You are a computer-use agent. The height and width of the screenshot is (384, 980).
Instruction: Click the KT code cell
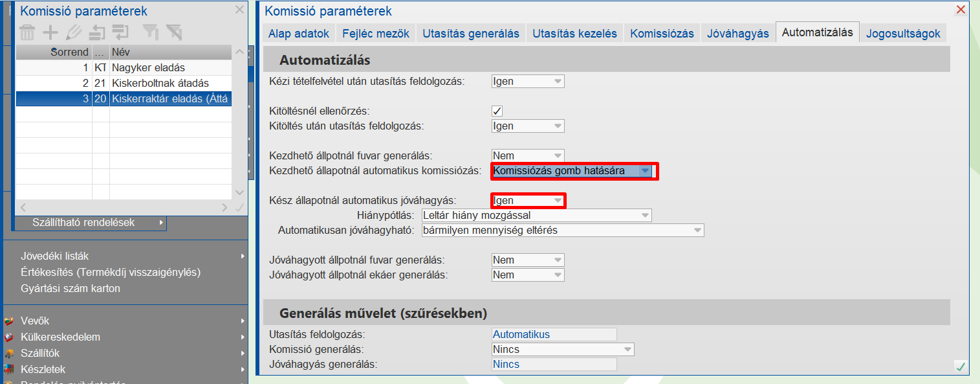pos(100,67)
